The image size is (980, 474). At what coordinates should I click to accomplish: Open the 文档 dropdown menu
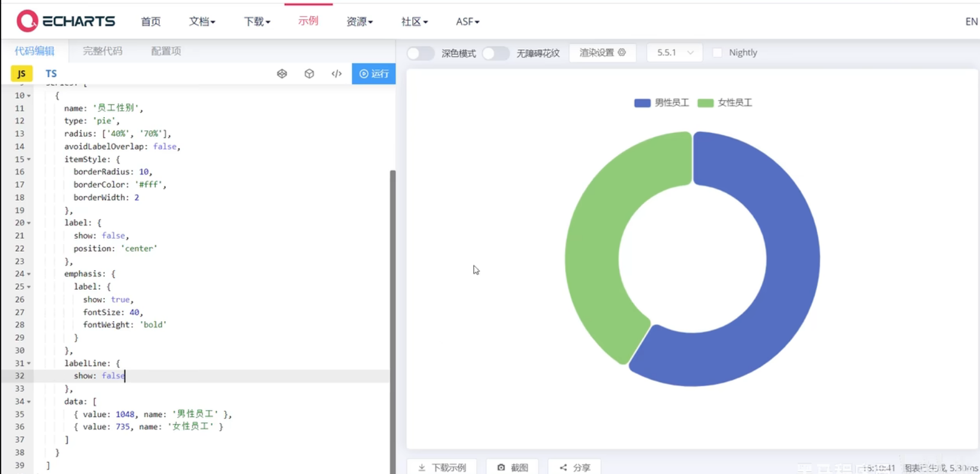(x=202, y=21)
